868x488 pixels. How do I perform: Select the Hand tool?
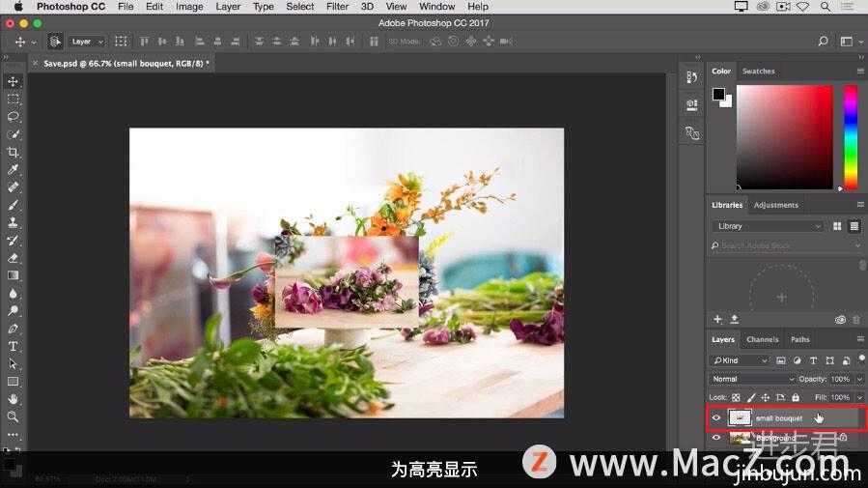coord(13,399)
